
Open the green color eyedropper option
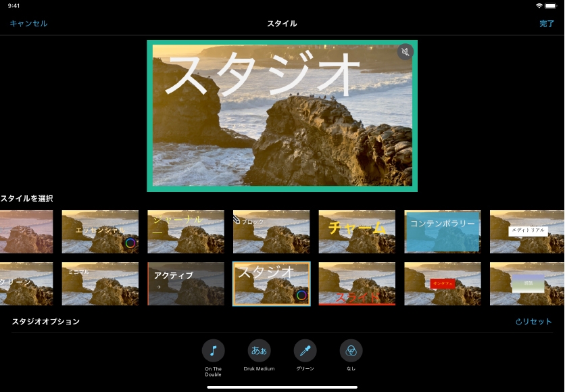click(x=305, y=351)
